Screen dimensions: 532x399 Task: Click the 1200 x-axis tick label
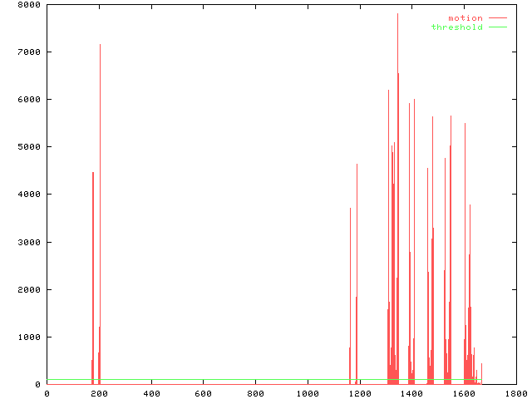coord(359,393)
